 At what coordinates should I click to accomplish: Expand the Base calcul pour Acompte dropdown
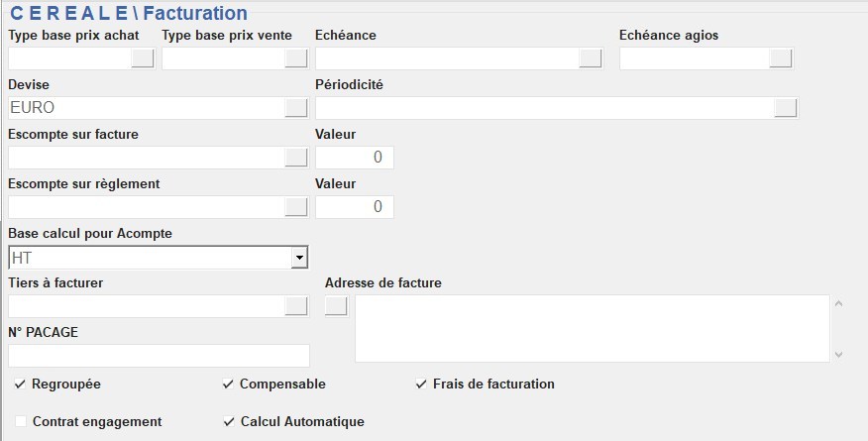pyautogui.click(x=298, y=258)
